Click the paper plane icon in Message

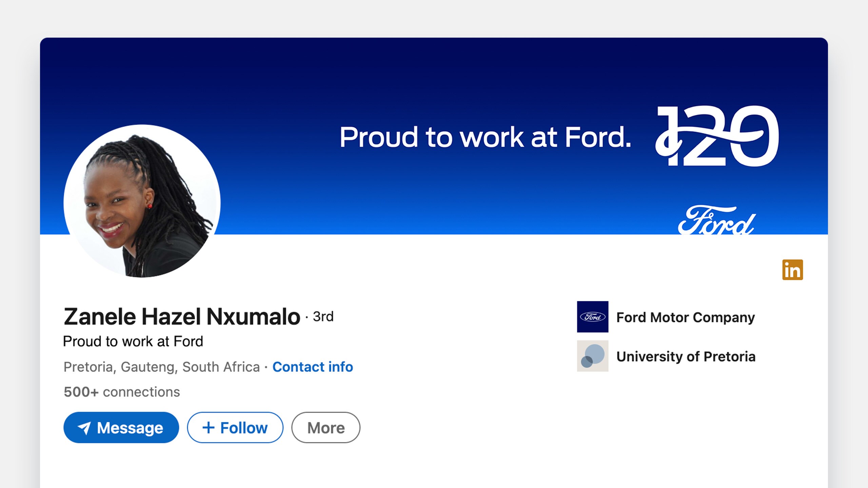tap(84, 428)
